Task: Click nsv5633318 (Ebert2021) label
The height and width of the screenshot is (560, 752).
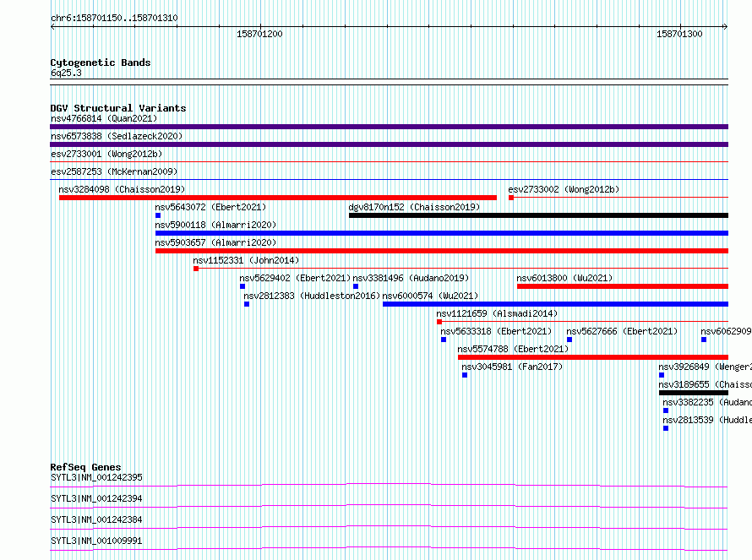Action: click(x=496, y=331)
